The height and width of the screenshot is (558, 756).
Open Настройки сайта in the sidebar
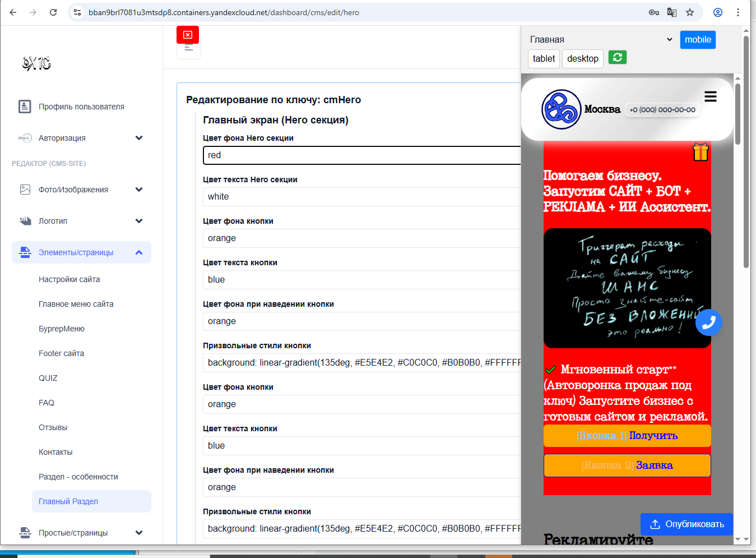(69, 279)
